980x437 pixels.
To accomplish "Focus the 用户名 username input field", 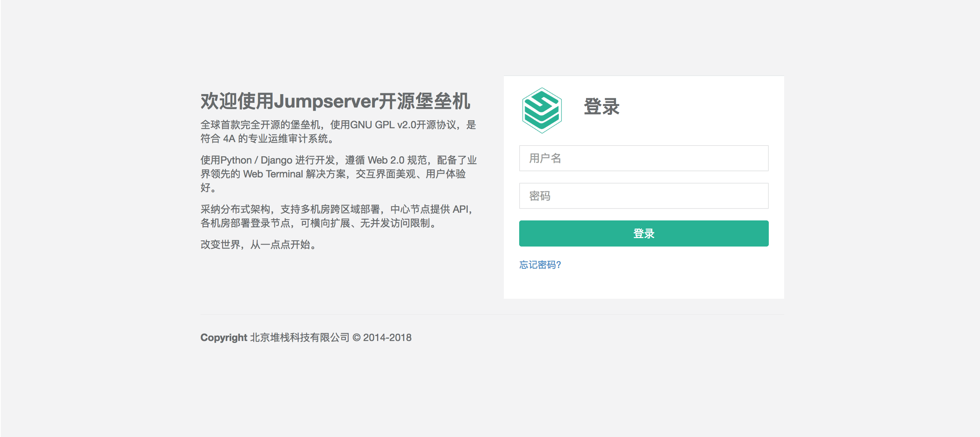I will tap(644, 158).
